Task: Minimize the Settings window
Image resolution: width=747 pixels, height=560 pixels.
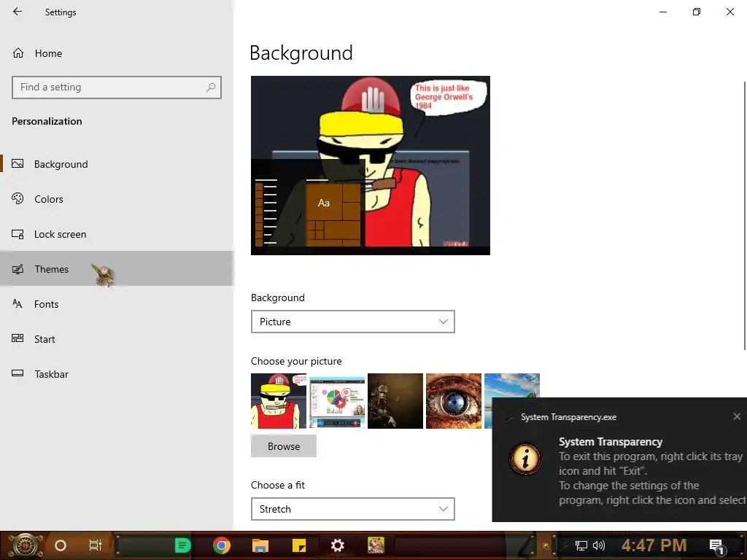Action: click(x=662, y=12)
